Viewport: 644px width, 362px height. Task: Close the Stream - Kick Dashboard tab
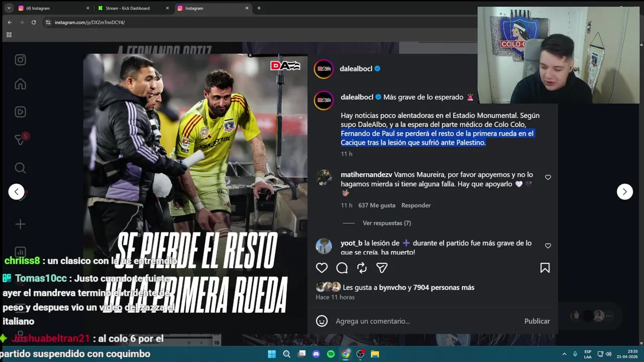pyautogui.click(x=168, y=8)
